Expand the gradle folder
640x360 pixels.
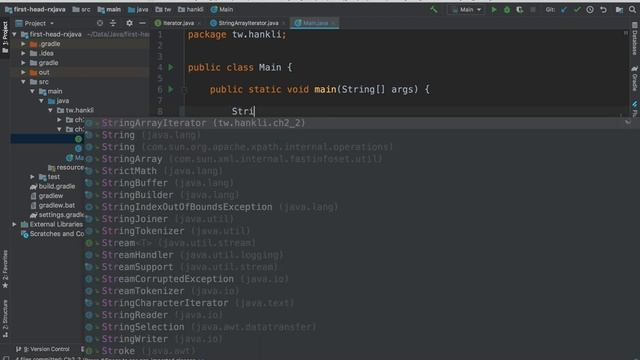[x=23, y=63]
